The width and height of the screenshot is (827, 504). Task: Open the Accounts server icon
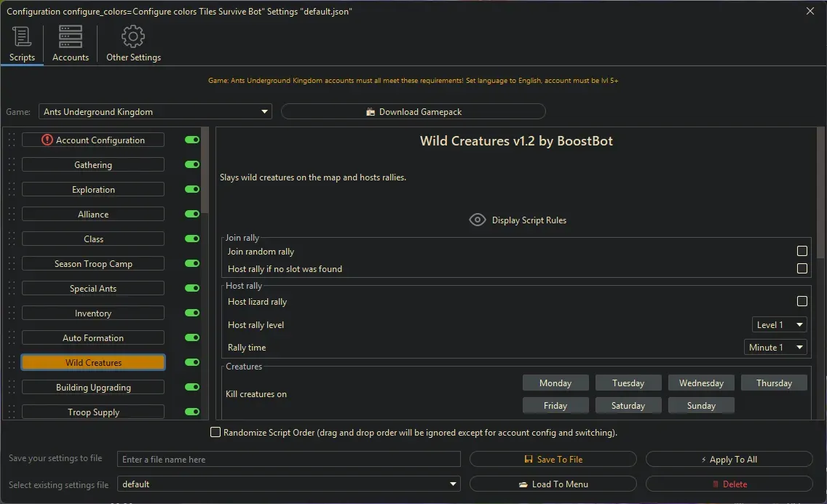[71, 37]
